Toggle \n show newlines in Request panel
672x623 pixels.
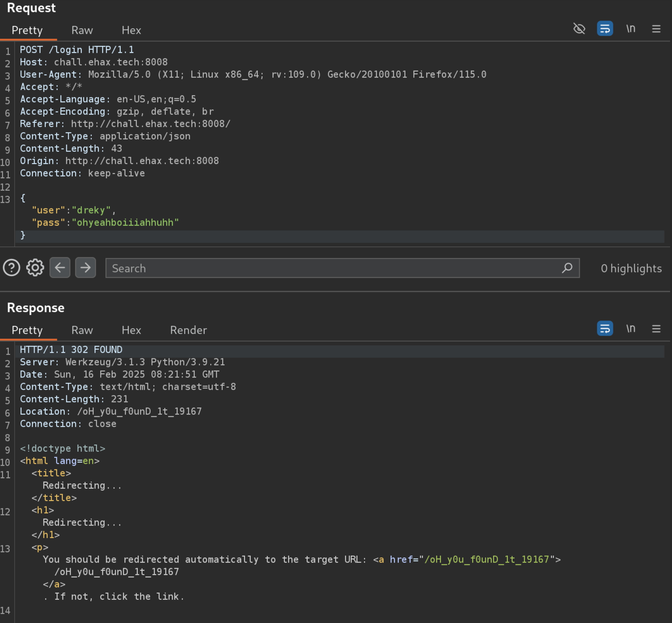(631, 29)
